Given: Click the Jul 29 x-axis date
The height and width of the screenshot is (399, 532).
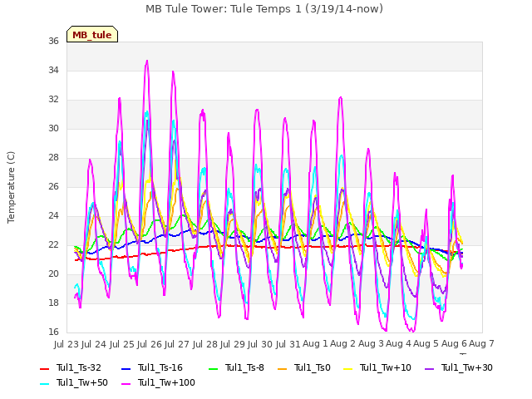Looking at the screenshot, I should click(232, 344).
